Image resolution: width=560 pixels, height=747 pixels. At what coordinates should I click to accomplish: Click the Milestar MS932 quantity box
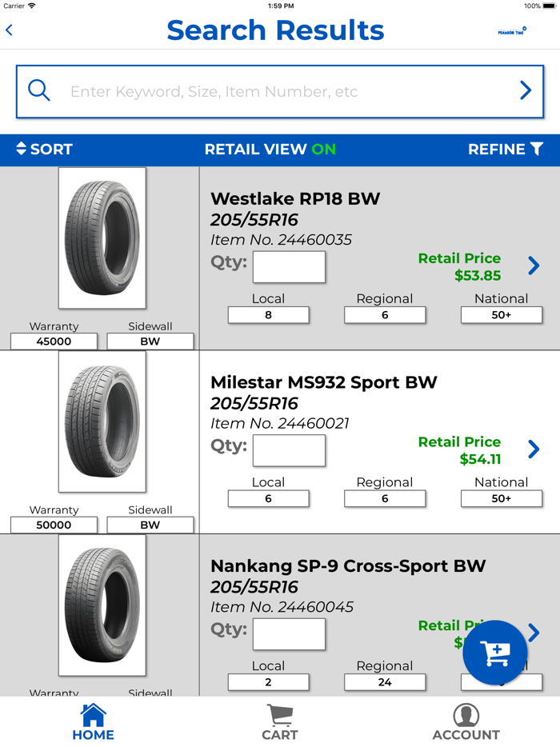289,451
